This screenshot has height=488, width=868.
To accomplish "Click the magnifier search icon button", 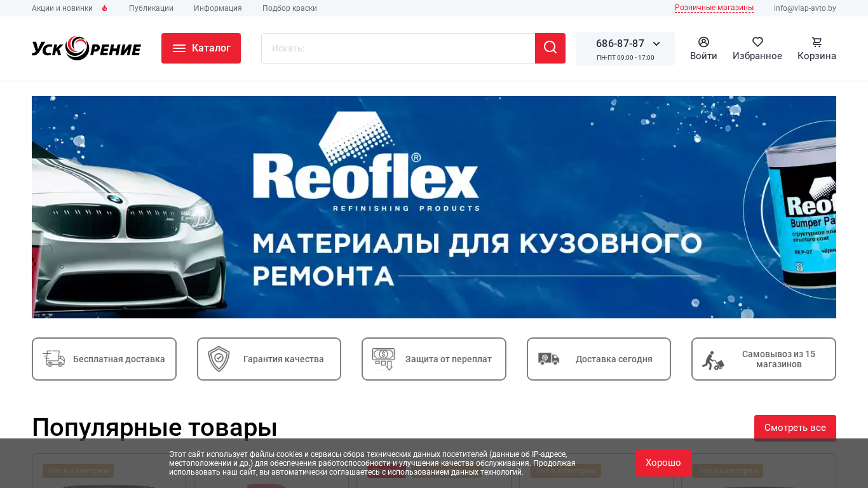I will pyautogui.click(x=550, y=48).
